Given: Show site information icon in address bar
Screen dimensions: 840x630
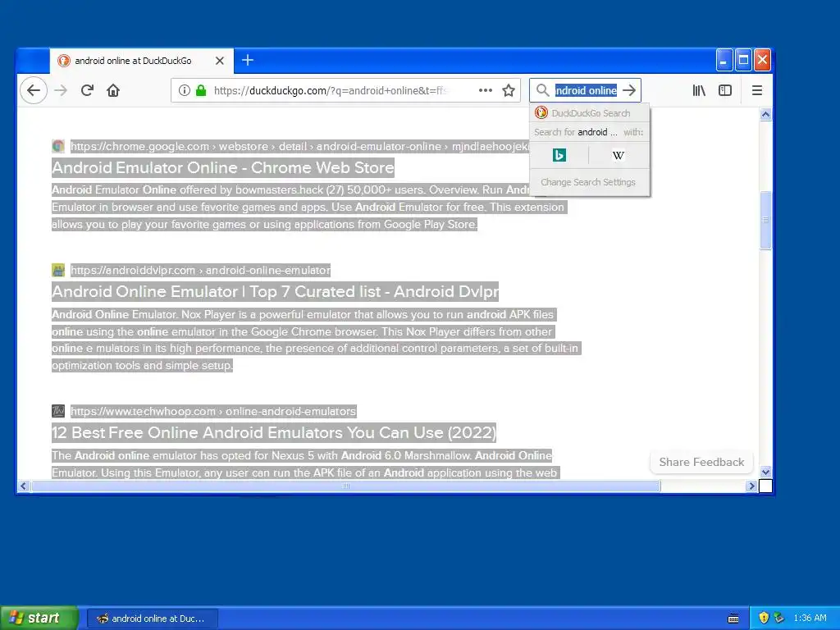Looking at the screenshot, I should (184, 90).
